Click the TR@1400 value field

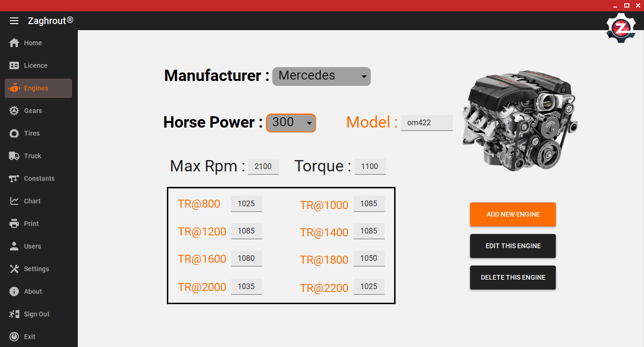(x=369, y=231)
